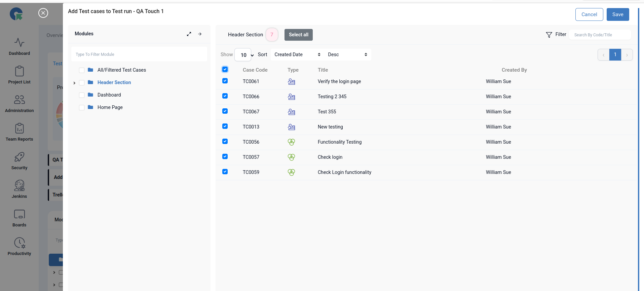Image resolution: width=644 pixels, height=291 pixels.
Task: Open the Jenkins integration icon
Action: point(19,186)
